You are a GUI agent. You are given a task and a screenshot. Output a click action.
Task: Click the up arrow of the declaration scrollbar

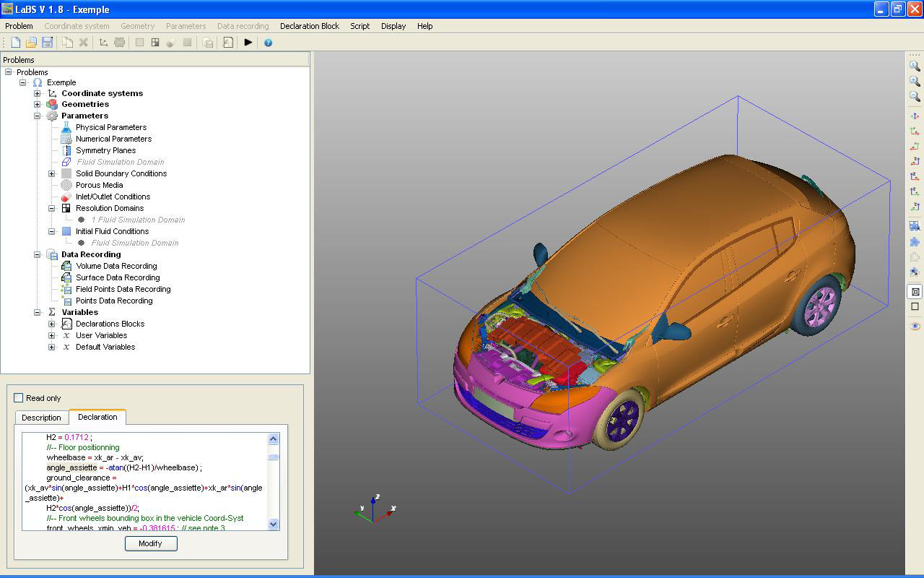(274, 437)
